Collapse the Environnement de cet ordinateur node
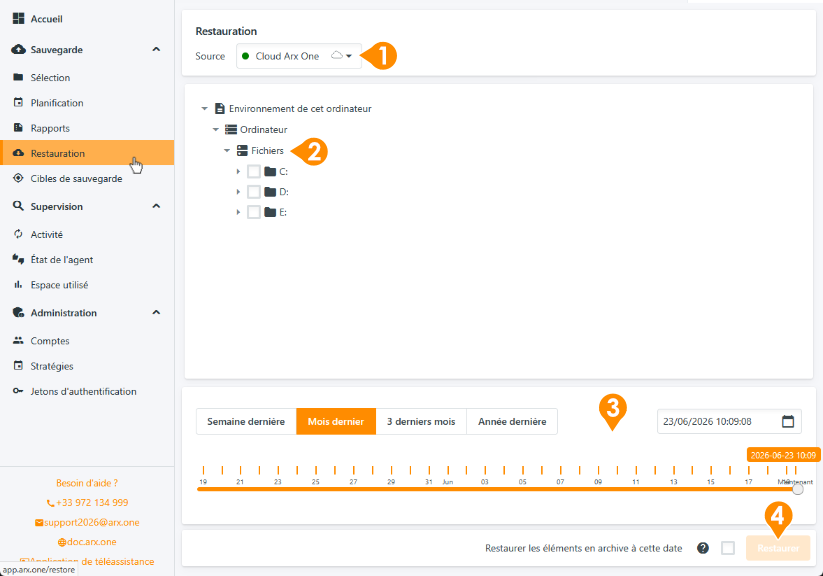The width and height of the screenshot is (823, 576). 205,109
